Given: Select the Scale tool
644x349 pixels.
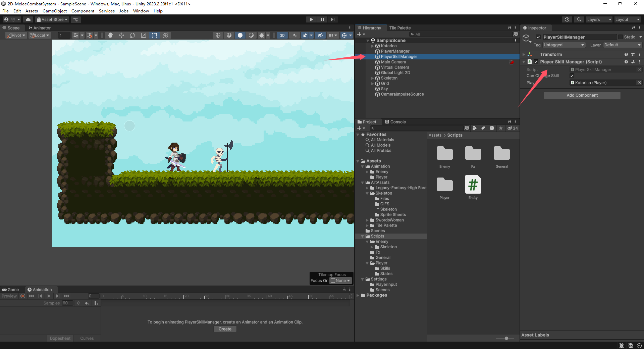Looking at the screenshot, I should coord(144,35).
